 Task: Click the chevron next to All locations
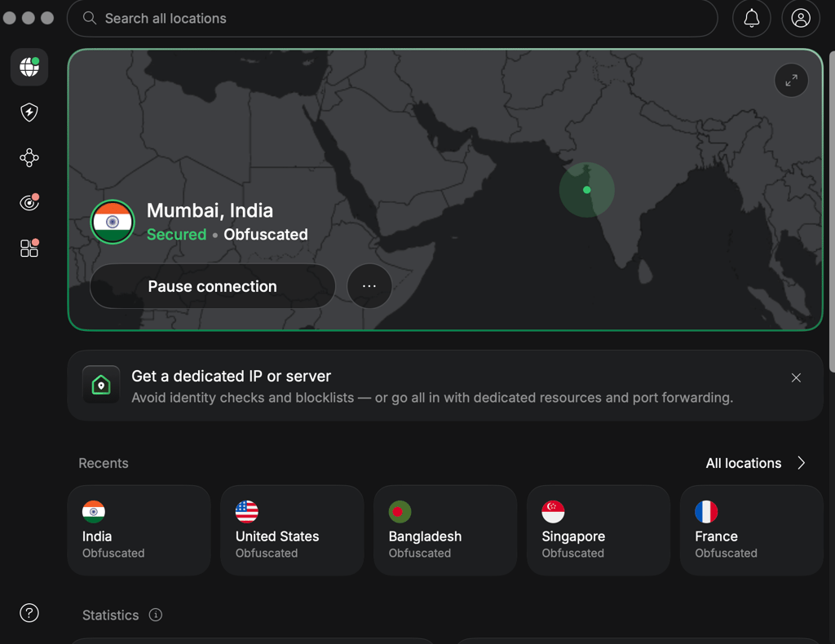point(802,463)
